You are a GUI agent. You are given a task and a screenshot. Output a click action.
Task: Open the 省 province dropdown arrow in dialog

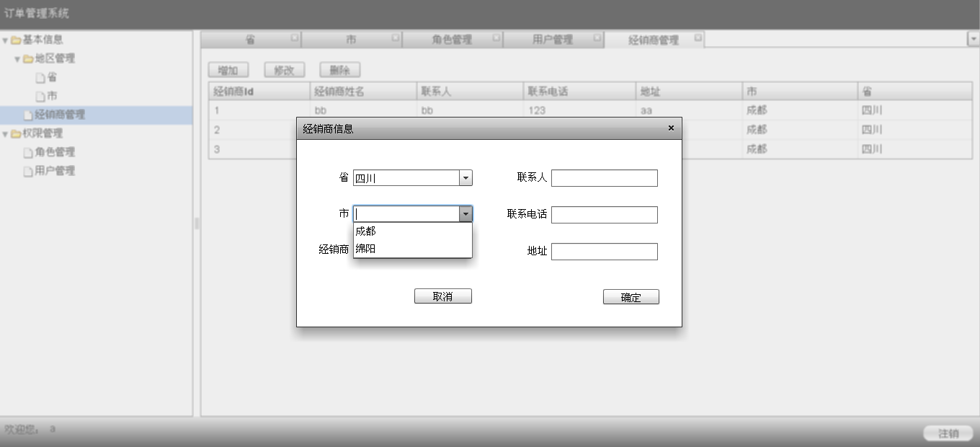465,178
